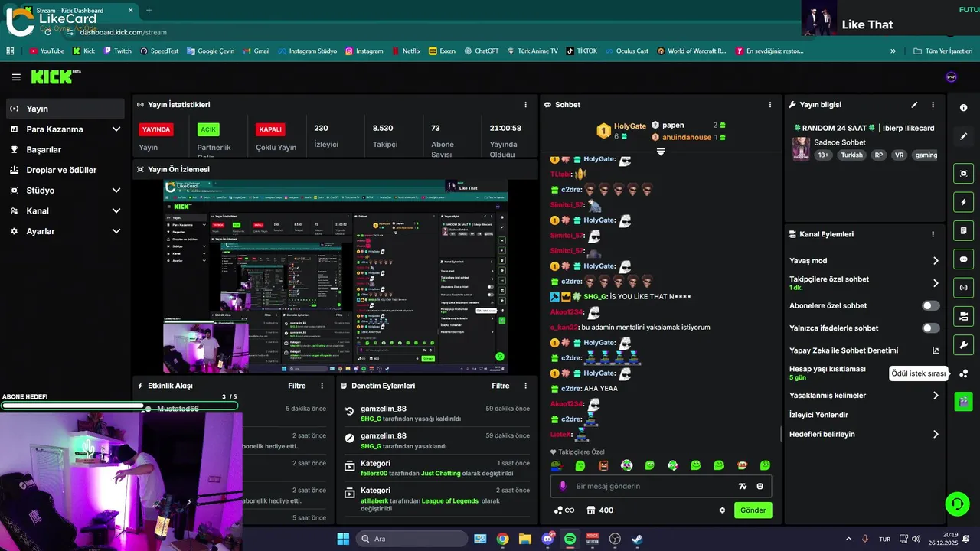The width and height of the screenshot is (980, 551).
Task: Click the Windows Start button
Action: pos(343,539)
